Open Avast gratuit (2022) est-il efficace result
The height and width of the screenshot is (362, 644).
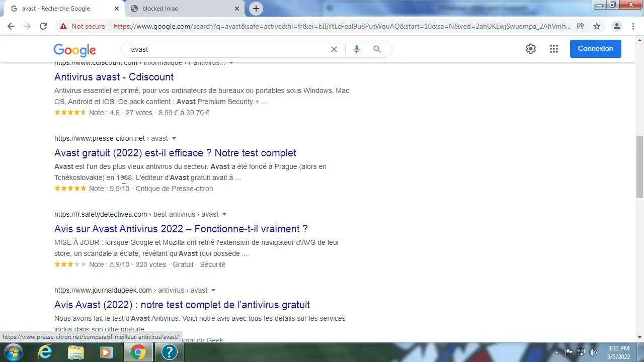tap(175, 153)
